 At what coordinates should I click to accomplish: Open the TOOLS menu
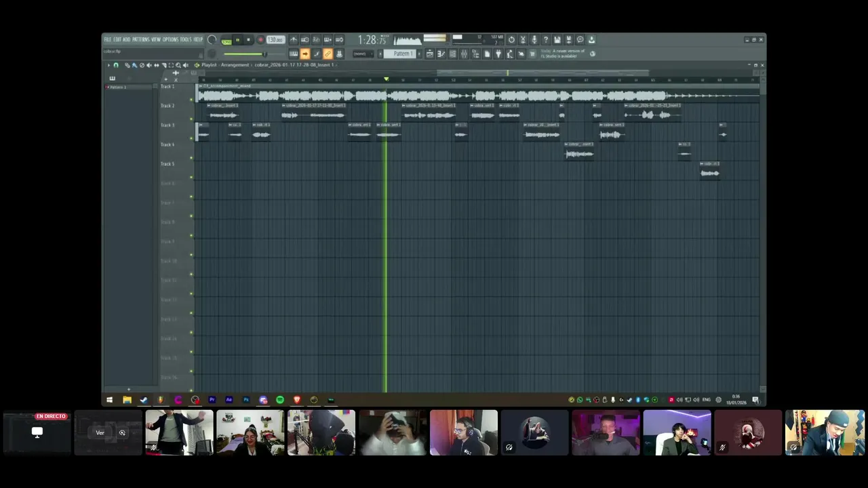(x=186, y=39)
